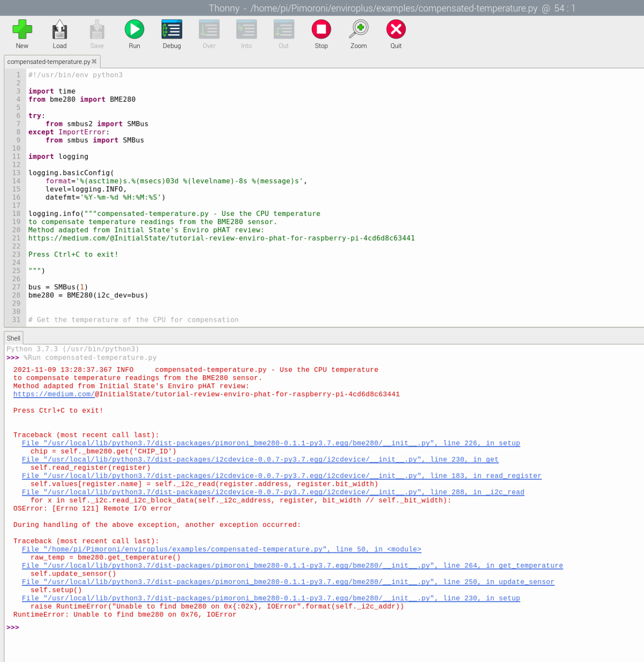Open traceback link for compensated-temperature.py line 50
This screenshot has height=662, width=644.
221,549
